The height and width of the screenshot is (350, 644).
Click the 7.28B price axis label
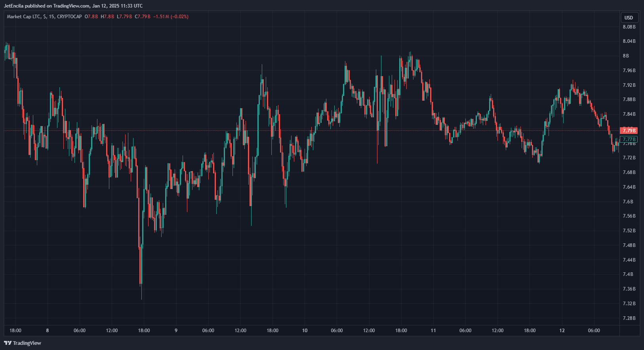(629, 318)
